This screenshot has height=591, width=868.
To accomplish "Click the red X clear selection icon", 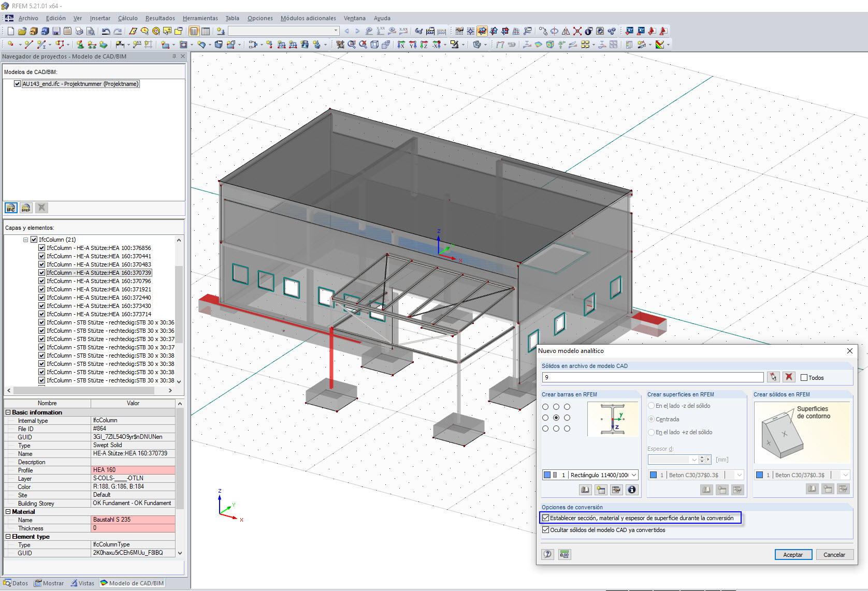I will pos(789,377).
